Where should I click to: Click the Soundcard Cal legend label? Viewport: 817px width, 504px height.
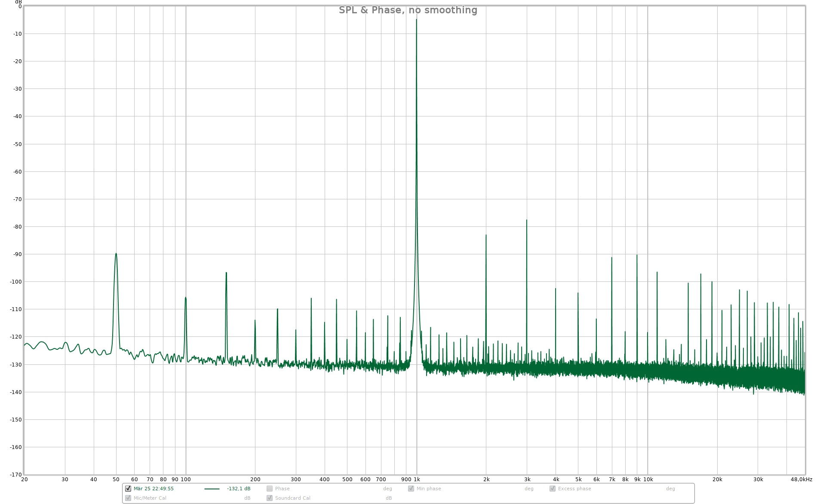[x=293, y=498]
